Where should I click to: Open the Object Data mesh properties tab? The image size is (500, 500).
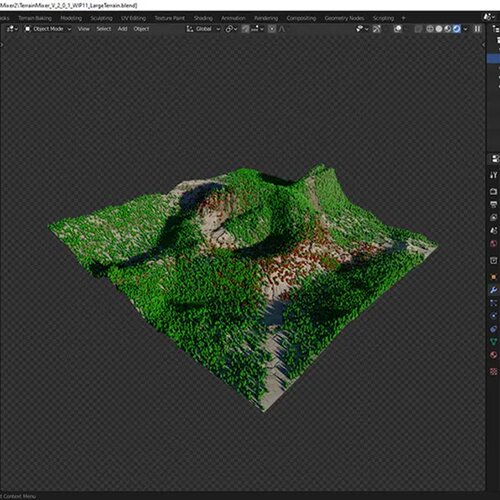coord(494,342)
